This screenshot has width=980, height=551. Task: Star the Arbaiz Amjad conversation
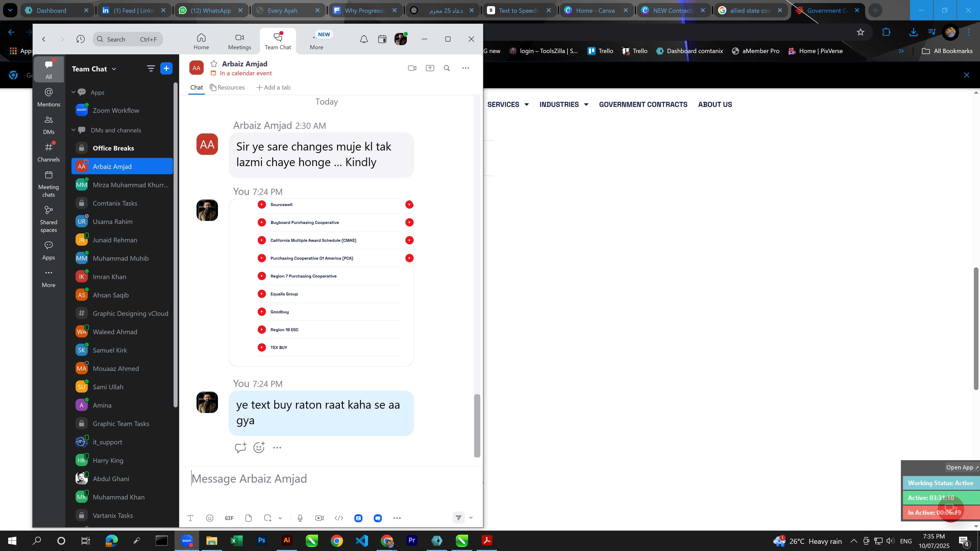(x=214, y=64)
